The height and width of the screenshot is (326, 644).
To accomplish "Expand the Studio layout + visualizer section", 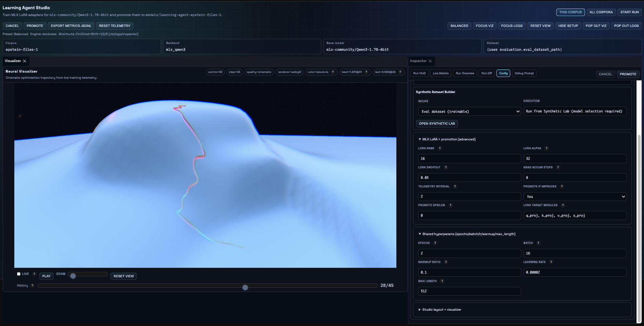I will point(441,310).
